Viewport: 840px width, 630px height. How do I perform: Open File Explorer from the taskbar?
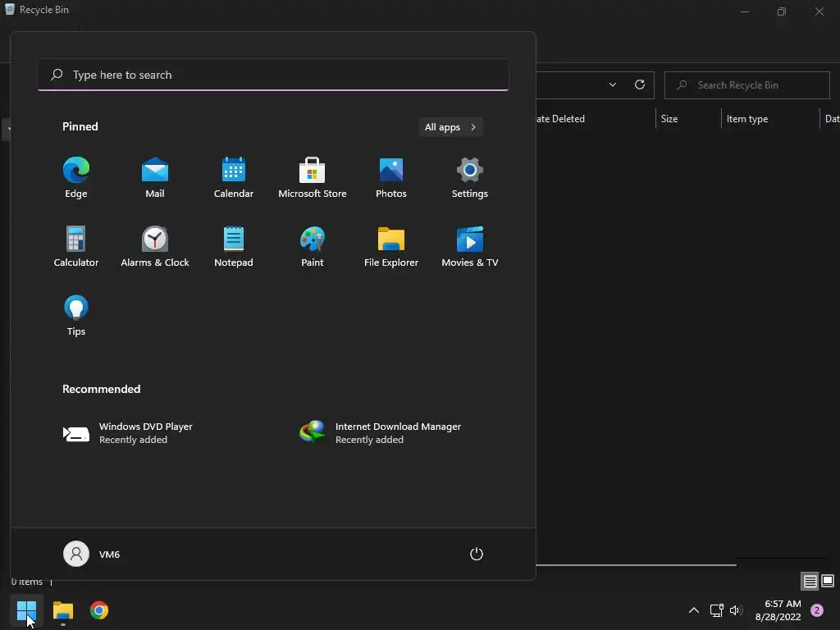click(x=62, y=610)
